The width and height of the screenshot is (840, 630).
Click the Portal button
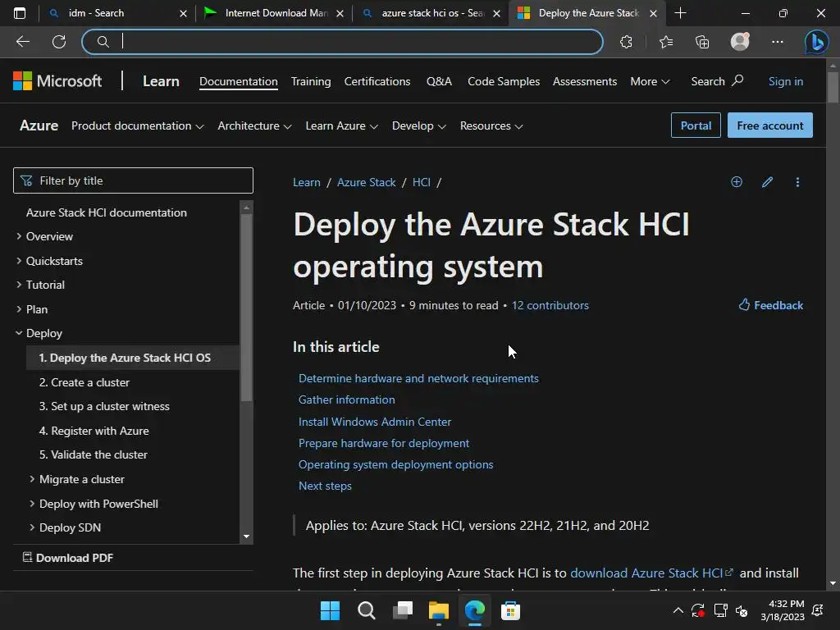point(696,126)
